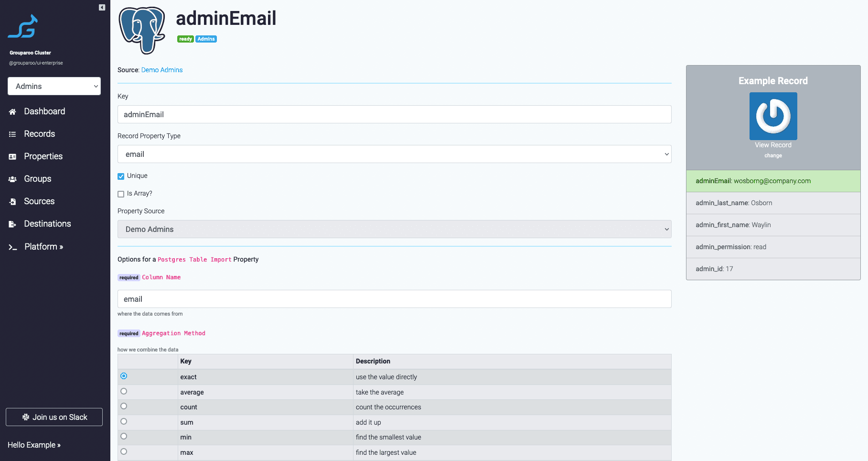Click the Dashboard home icon
This screenshot has height=461, width=868.
pyautogui.click(x=12, y=111)
